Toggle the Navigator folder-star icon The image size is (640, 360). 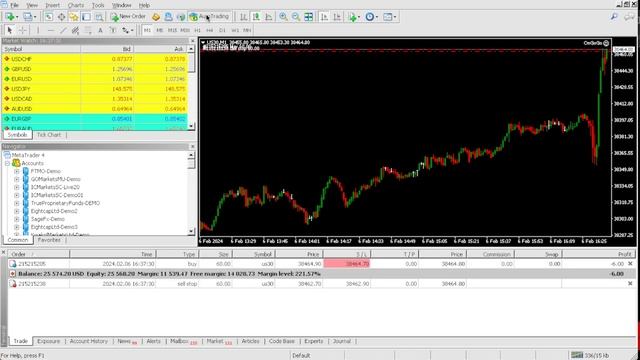pyautogui.click(x=74, y=17)
